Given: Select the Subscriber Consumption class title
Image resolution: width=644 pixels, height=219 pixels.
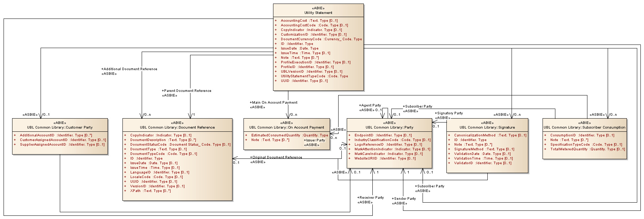Looking at the screenshot, I should 584,127.
